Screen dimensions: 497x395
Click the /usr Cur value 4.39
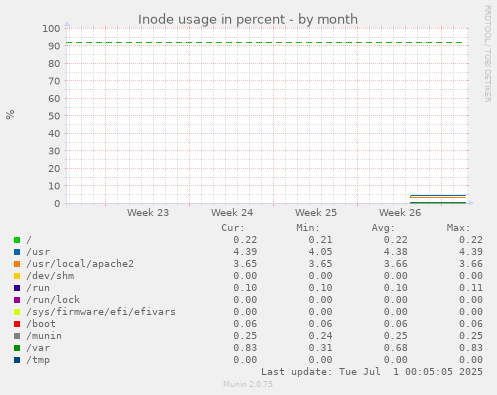click(245, 252)
